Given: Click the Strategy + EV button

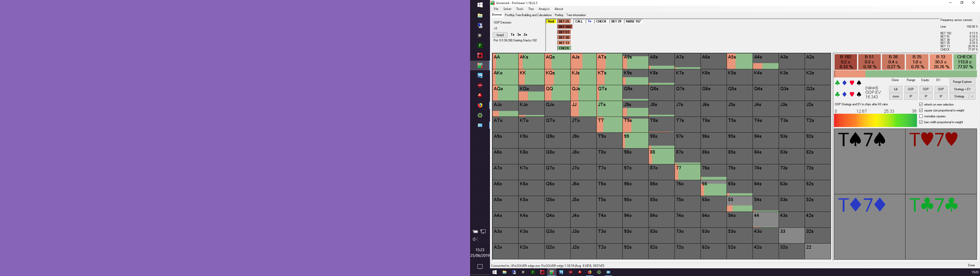Looking at the screenshot, I should coord(962,89).
